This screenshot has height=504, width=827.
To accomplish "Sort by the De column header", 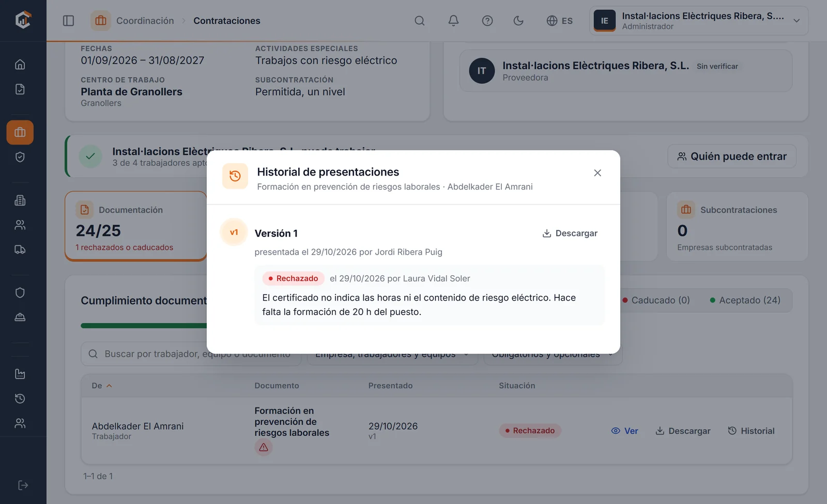I will (102, 386).
